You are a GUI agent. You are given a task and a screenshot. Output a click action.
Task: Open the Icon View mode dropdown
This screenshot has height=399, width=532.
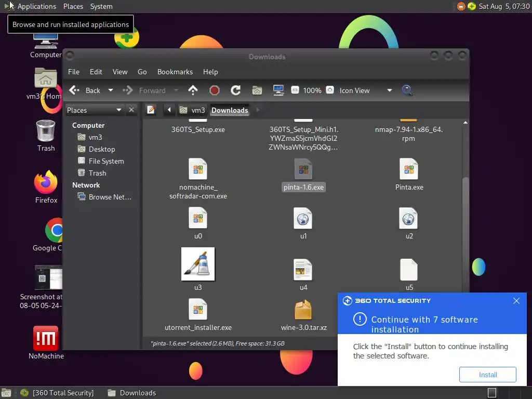click(366, 90)
